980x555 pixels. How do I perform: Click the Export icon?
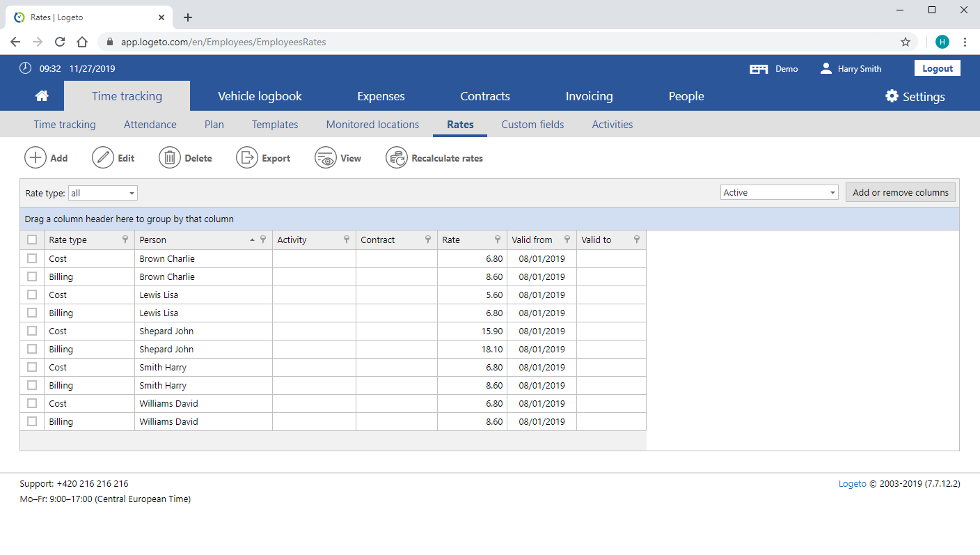tap(247, 158)
